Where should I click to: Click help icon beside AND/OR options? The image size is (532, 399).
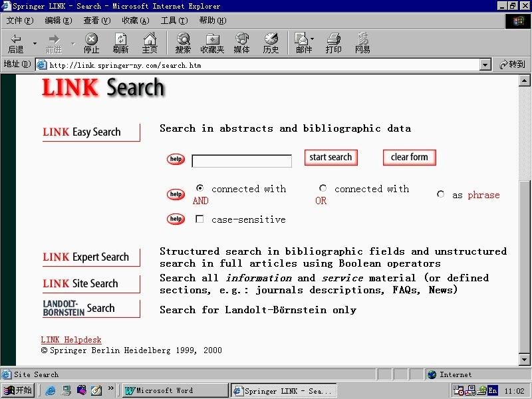176,194
